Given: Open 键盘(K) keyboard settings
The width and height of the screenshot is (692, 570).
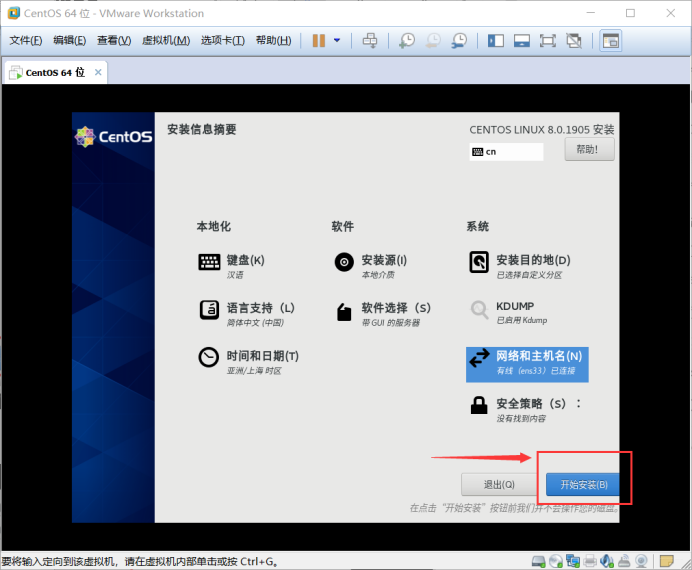Looking at the screenshot, I should (232, 266).
